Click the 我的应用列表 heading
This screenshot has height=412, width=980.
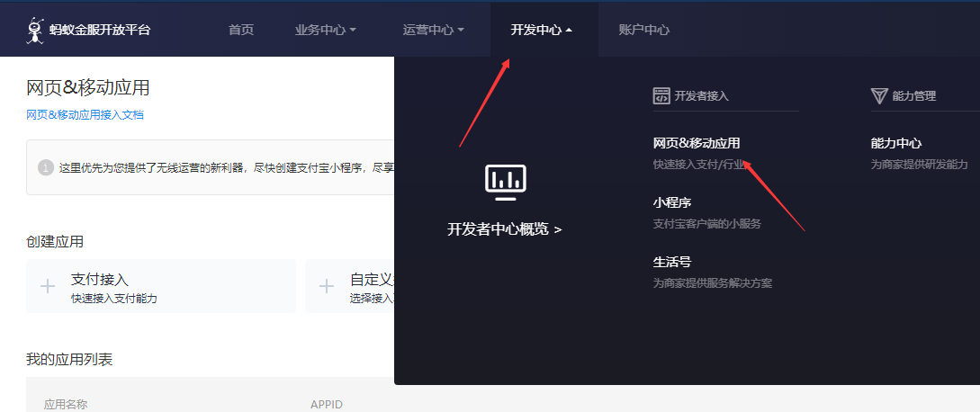click(68, 359)
